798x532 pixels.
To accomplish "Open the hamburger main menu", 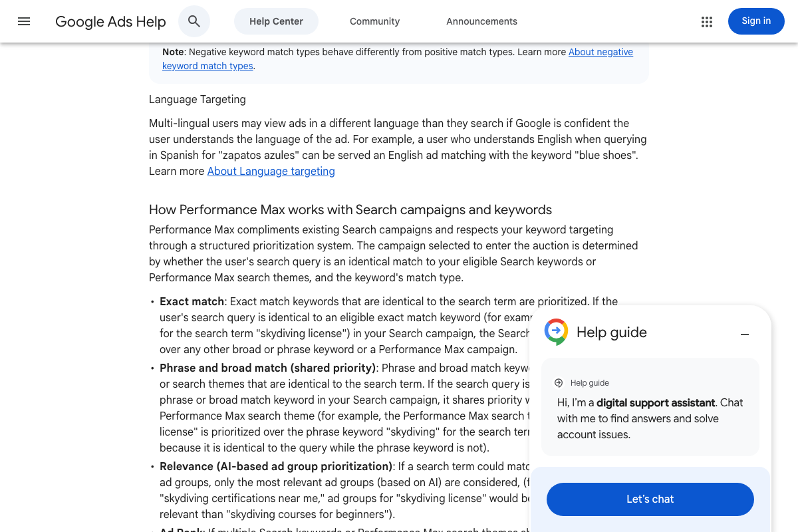I will tap(24, 21).
